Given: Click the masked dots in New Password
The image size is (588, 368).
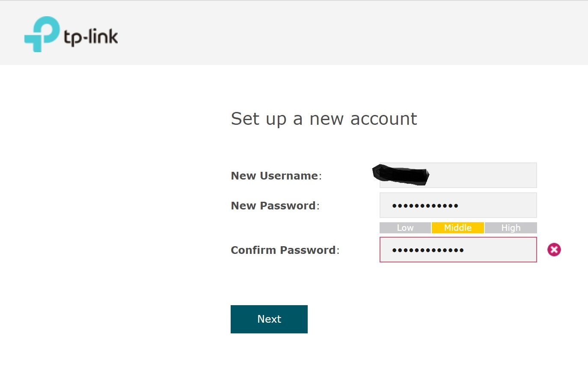Looking at the screenshot, I should point(425,206).
